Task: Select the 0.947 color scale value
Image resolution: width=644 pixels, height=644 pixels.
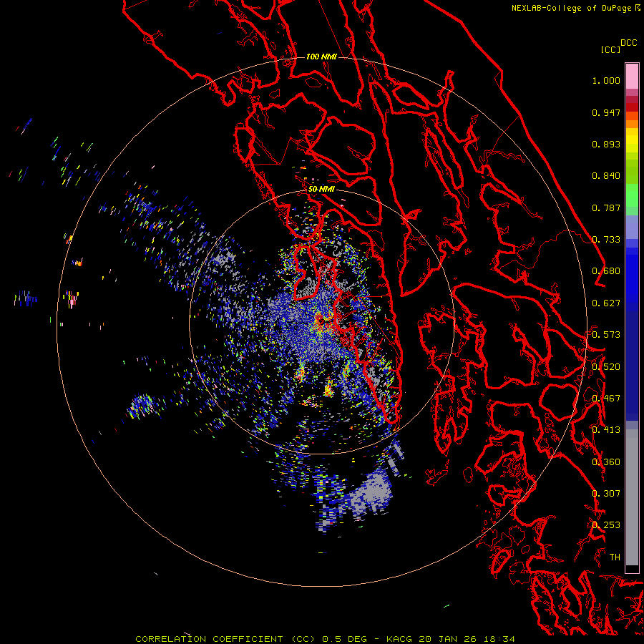Action: pyautogui.click(x=606, y=112)
